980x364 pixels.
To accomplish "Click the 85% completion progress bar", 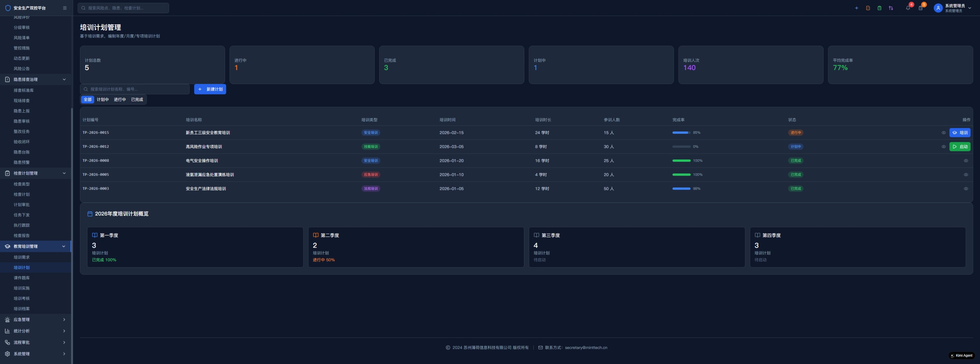I will coord(681,133).
